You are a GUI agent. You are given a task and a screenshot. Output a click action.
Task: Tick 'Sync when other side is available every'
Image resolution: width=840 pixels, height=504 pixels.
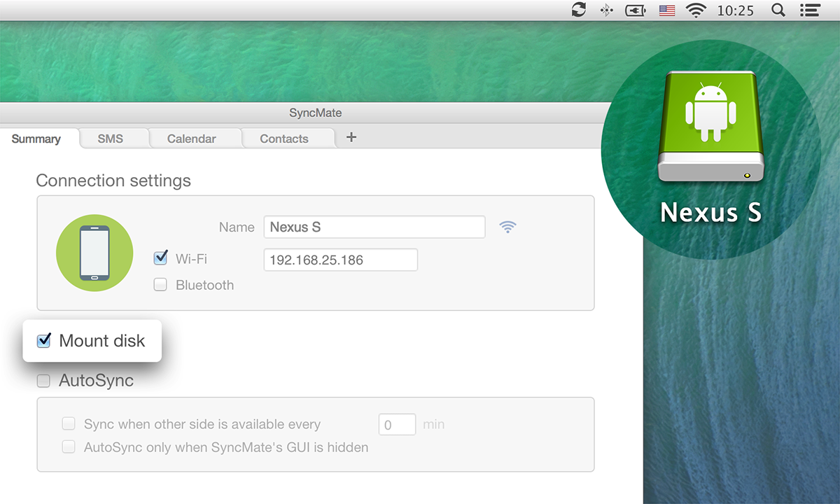[x=68, y=423]
